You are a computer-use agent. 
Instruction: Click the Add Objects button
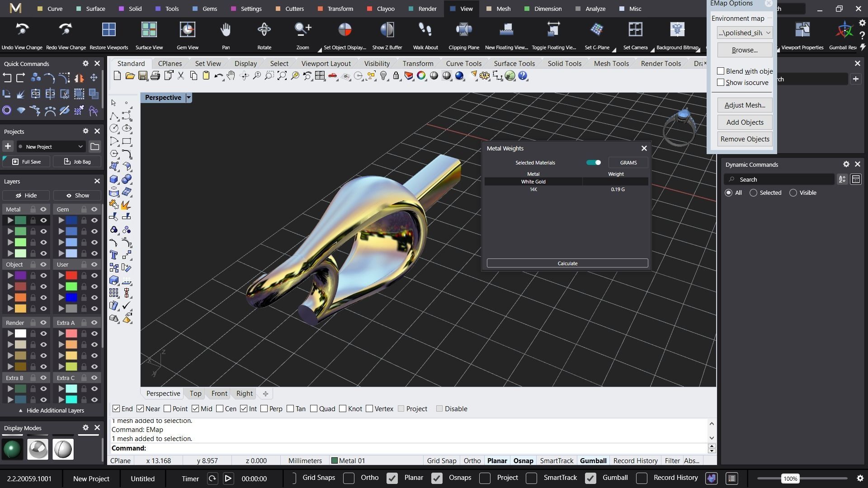(x=744, y=122)
